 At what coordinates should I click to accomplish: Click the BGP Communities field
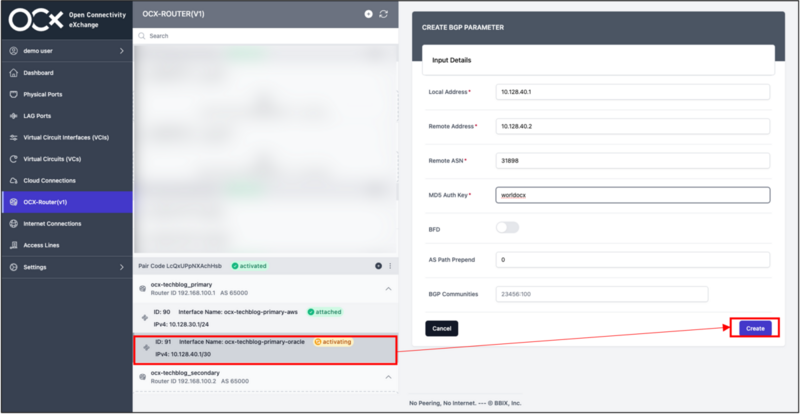pos(602,294)
